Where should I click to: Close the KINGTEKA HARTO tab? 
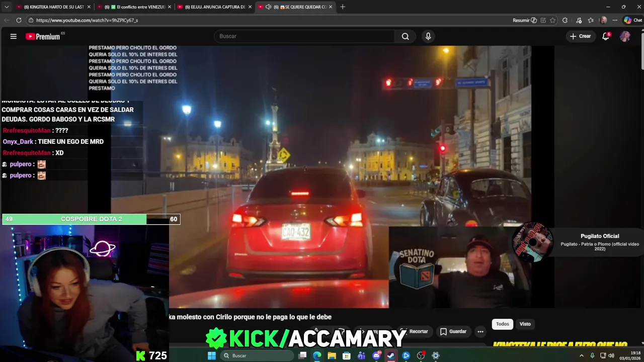click(x=89, y=7)
